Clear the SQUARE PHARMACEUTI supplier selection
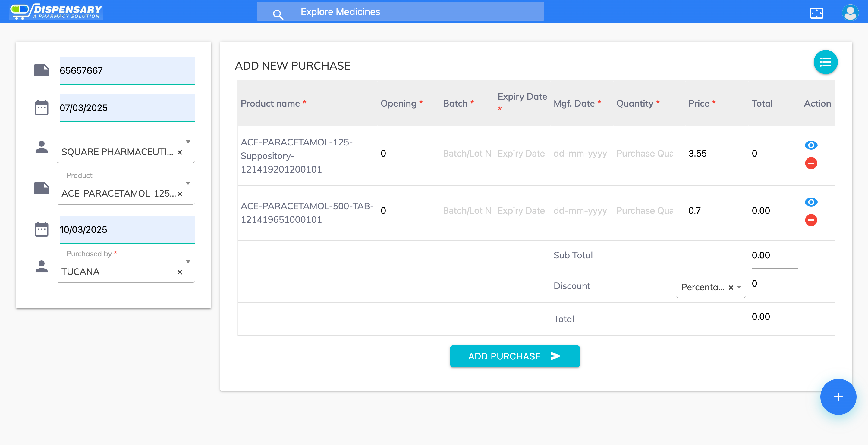Image resolution: width=868 pixels, height=445 pixels. click(x=180, y=152)
